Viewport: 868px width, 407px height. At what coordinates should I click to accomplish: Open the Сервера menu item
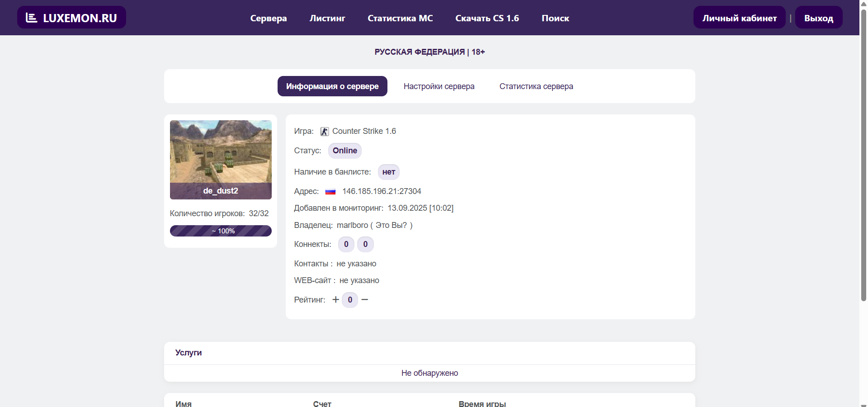click(269, 18)
